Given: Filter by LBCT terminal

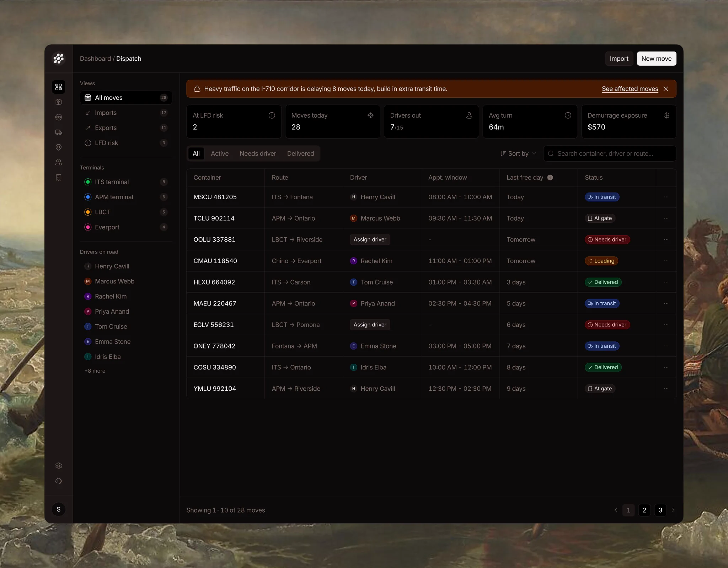Looking at the screenshot, I should (x=126, y=212).
